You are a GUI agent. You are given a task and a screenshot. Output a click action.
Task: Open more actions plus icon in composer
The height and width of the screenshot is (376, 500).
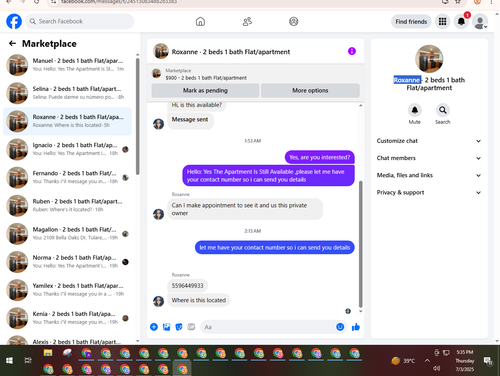point(154,327)
